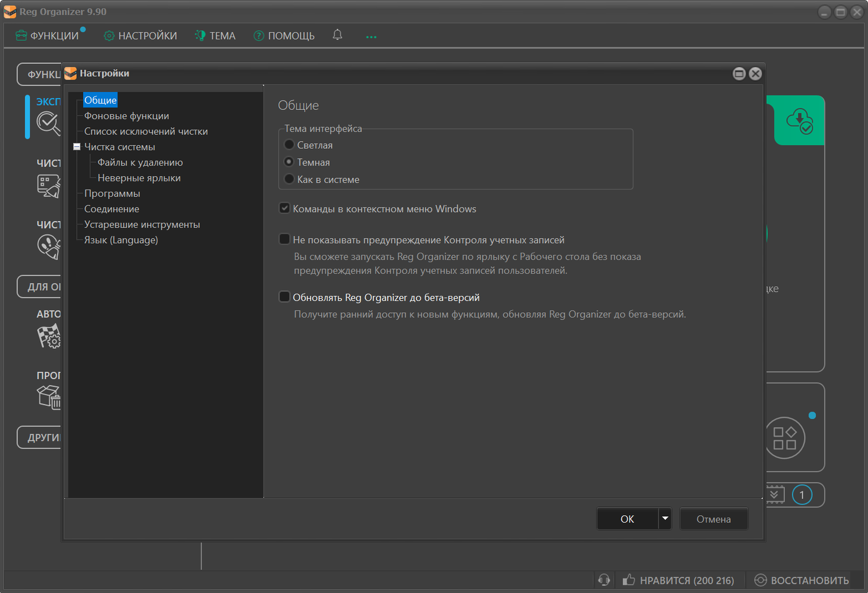Click the headset support icon

click(x=604, y=580)
